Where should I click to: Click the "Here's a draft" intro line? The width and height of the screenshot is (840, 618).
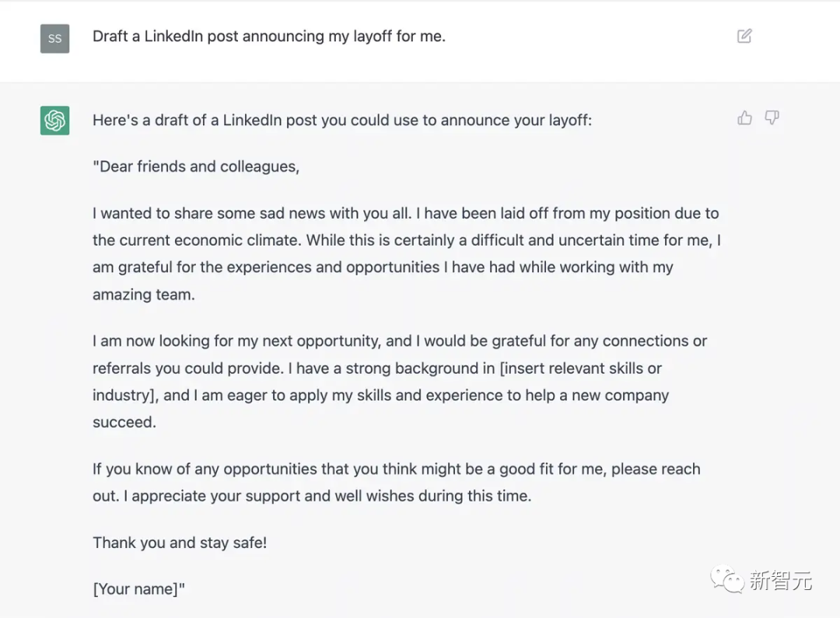coord(341,120)
